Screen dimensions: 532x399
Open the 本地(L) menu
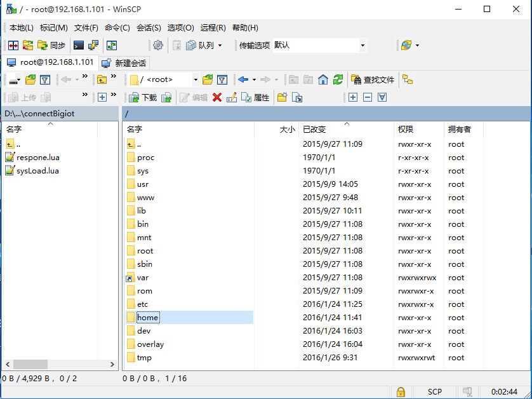(22, 28)
